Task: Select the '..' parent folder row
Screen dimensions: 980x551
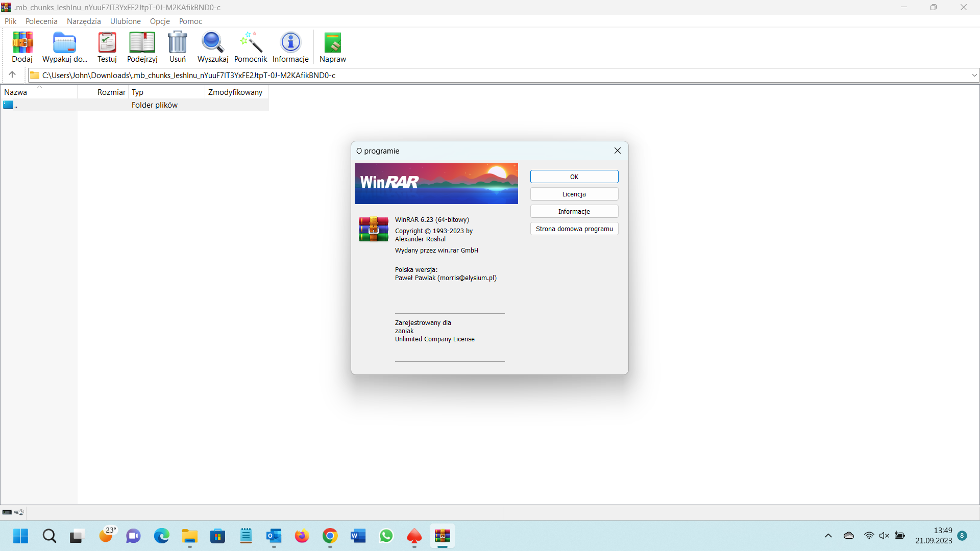Action: coord(135,105)
